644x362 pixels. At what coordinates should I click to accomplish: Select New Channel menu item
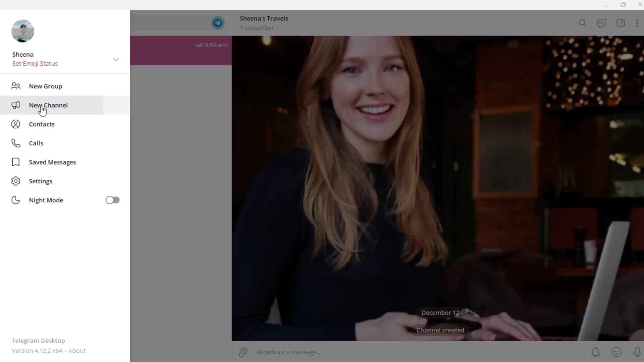(x=48, y=105)
